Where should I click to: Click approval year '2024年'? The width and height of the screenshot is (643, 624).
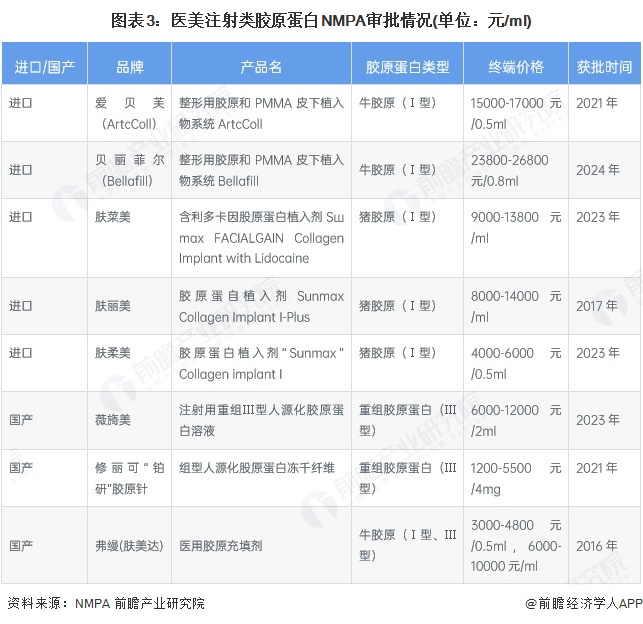coord(597,170)
